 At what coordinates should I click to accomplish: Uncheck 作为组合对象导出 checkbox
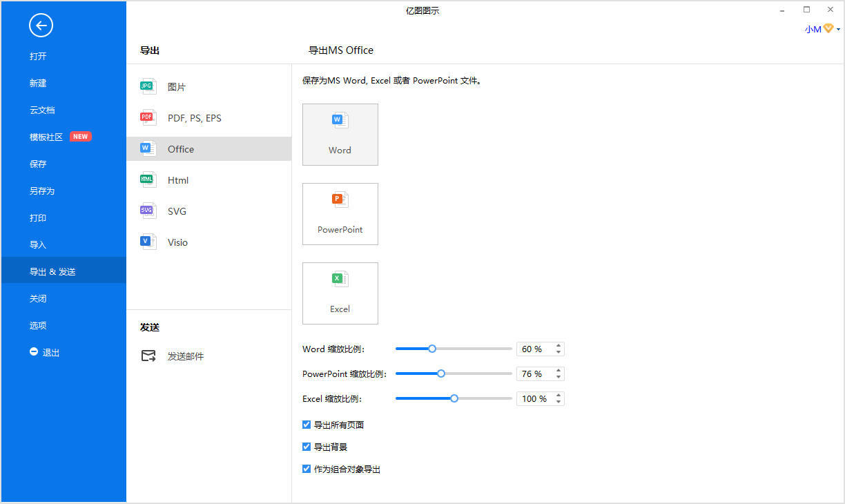(x=307, y=469)
